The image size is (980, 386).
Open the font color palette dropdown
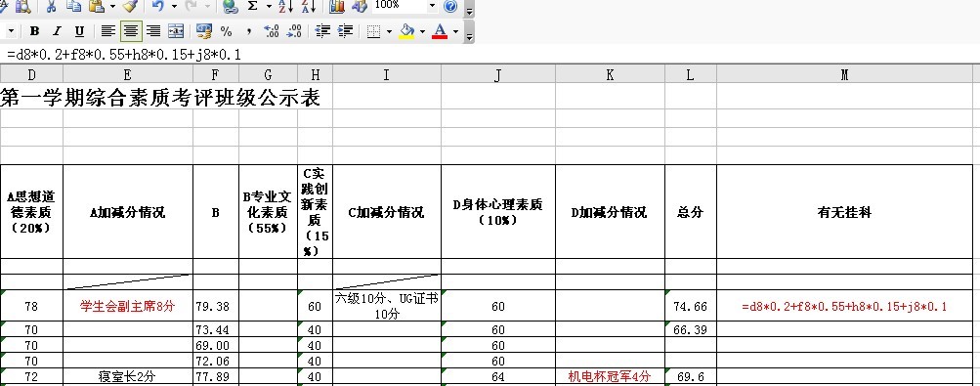455,30
